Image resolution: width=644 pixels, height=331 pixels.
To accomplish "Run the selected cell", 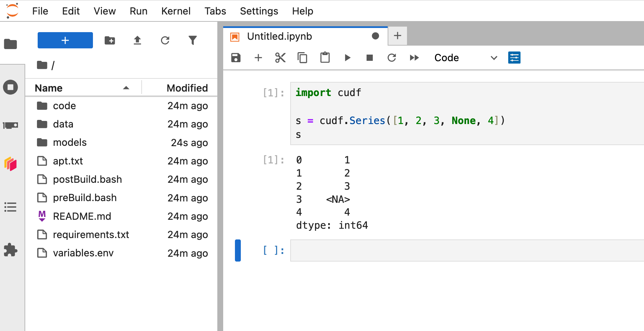I will coord(347,58).
